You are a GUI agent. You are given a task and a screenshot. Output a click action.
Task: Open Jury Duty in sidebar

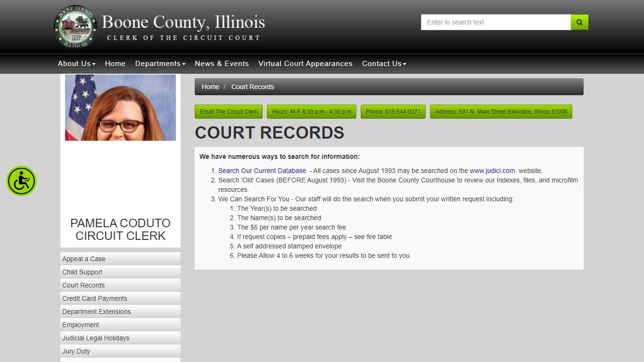tap(120, 351)
